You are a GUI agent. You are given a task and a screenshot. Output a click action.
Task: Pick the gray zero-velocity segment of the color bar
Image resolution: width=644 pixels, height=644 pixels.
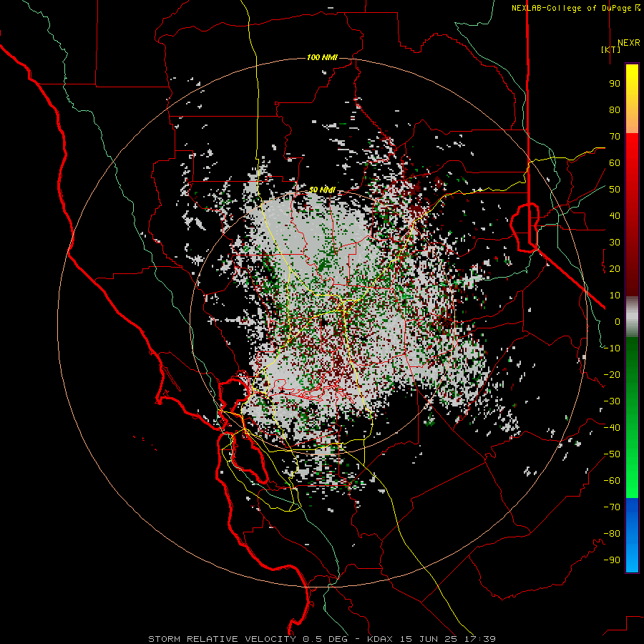(632, 317)
